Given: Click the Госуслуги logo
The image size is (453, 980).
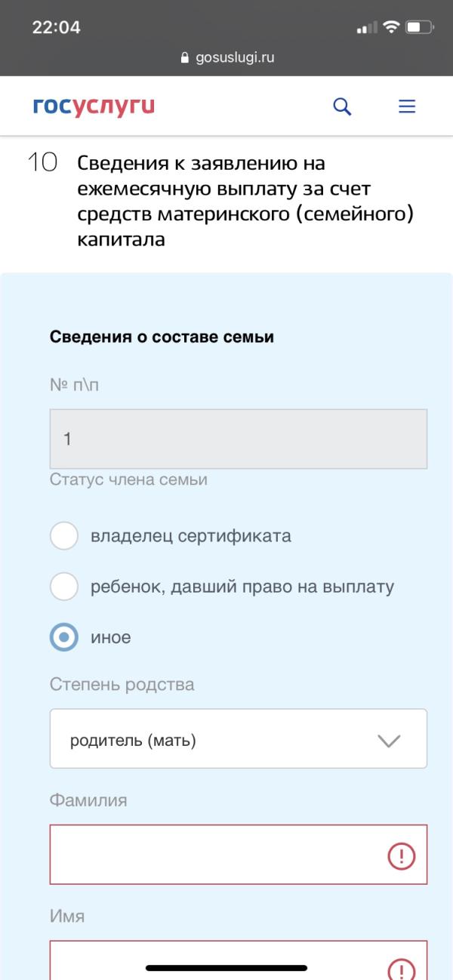Looking at the screenshot, I should [x=94, y=106].
